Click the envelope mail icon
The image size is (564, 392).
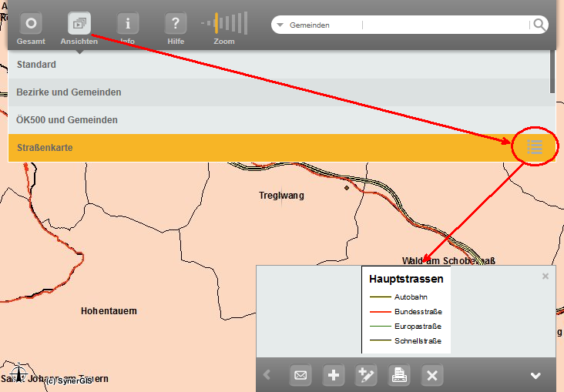pos(300,375)
